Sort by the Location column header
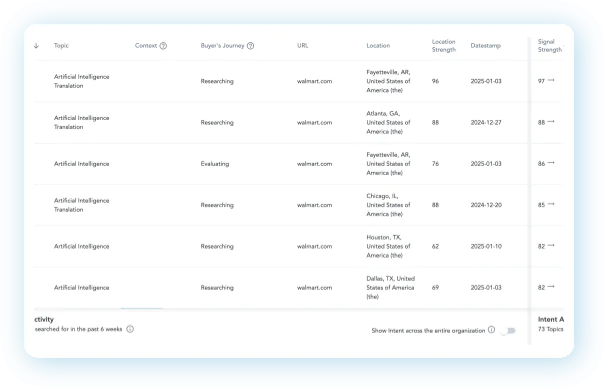Viewport: 605px width, 388px height. 378,46
